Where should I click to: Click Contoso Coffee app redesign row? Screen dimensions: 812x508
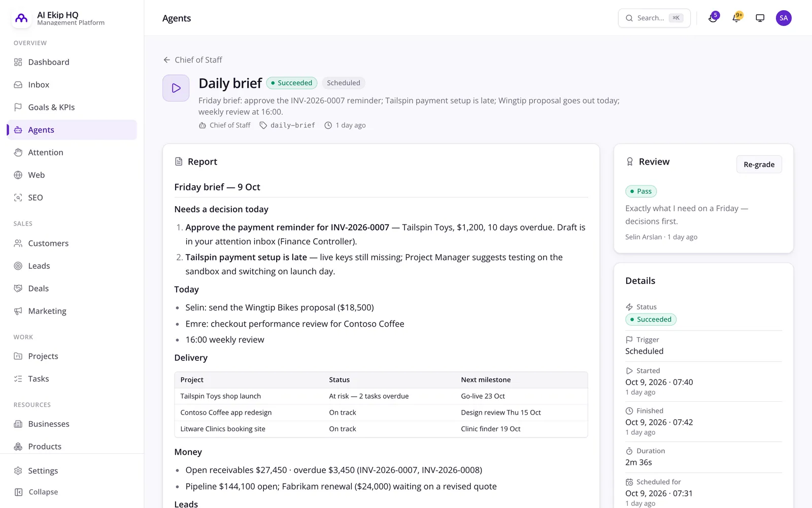click(381, 412)
